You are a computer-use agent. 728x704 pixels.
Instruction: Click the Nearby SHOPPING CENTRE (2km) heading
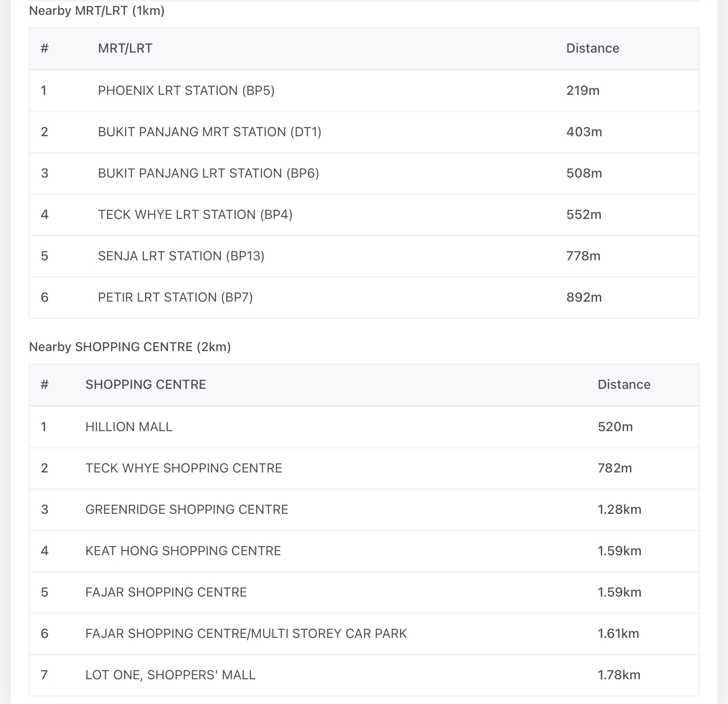130,347
